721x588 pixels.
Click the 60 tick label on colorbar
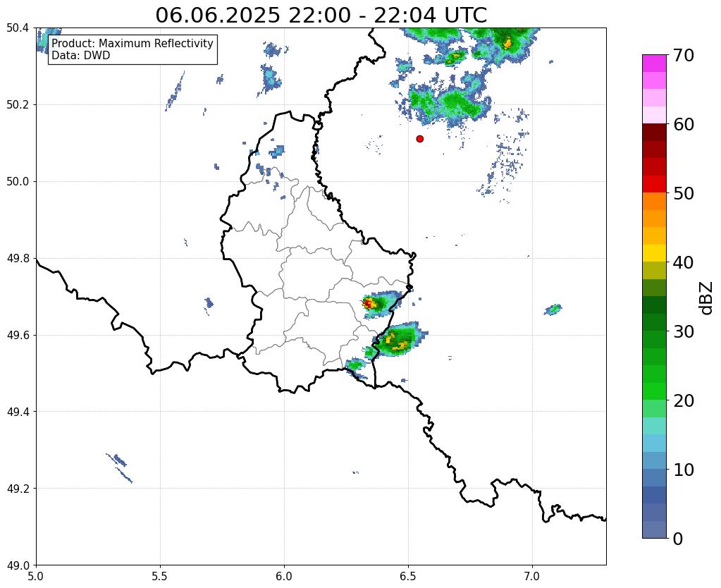(x=683, y=124)
